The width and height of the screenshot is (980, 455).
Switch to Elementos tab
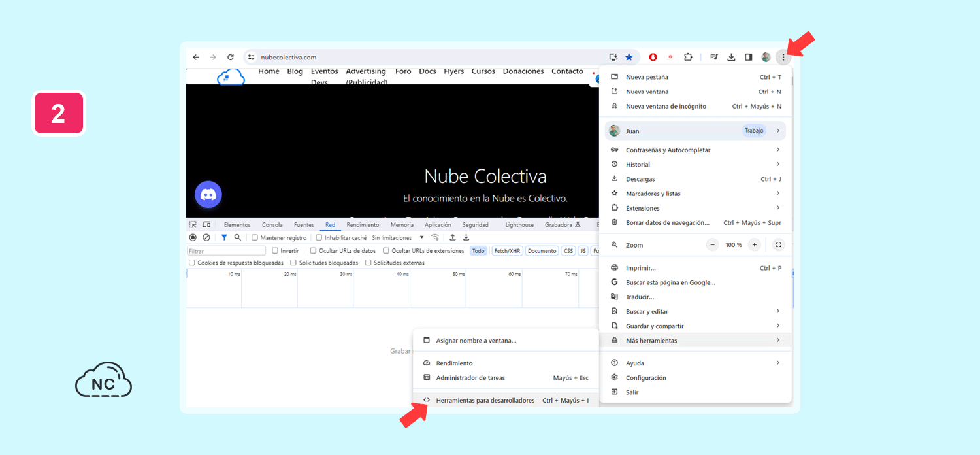pos(237,225)
